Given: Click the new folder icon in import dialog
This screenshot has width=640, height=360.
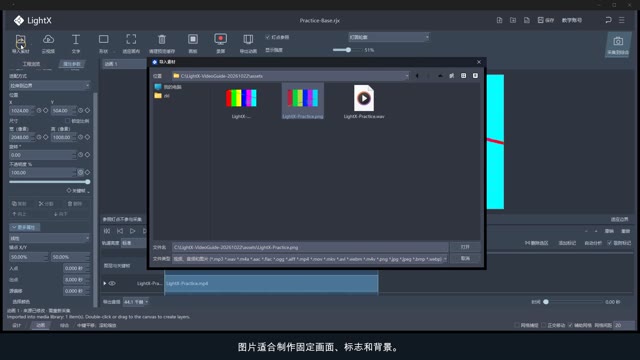Looking at the screenshot, I should point(452,76).
